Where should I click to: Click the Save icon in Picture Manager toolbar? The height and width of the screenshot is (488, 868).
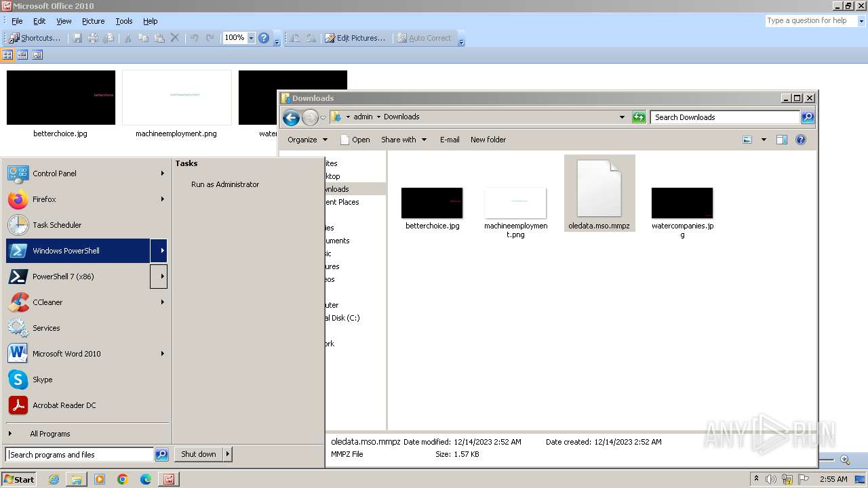(77, 38)
